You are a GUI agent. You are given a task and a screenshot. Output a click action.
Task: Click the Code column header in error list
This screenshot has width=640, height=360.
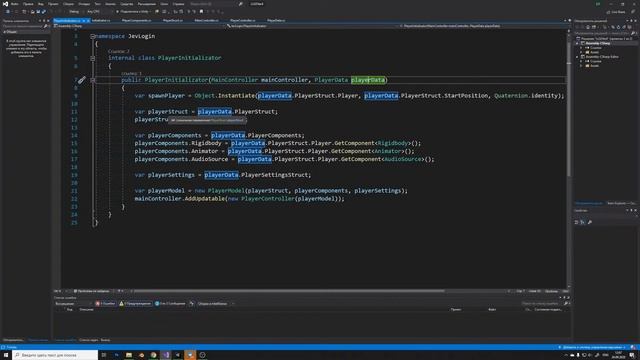pos(69,309)
